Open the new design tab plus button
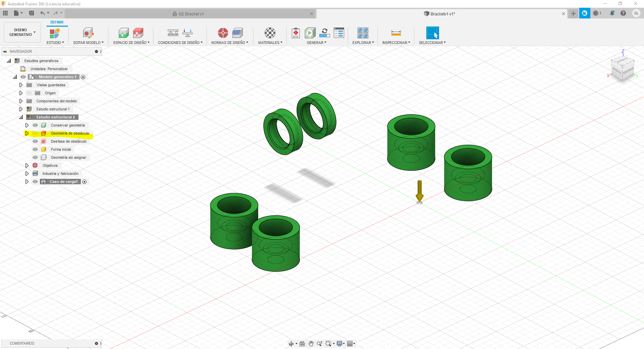The height and width of the screenshot is (349, 644). point(573,13)
